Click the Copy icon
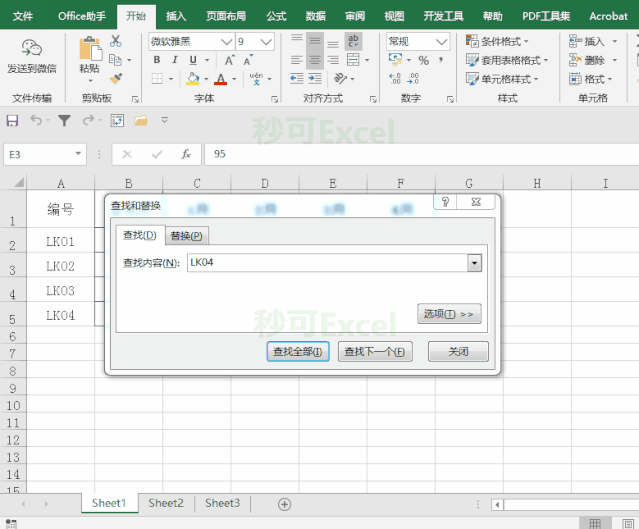 pyautogui.click(x=115, y=60)
